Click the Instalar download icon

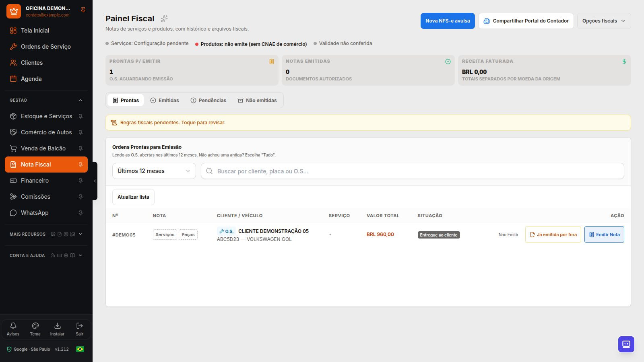point(57,329)
